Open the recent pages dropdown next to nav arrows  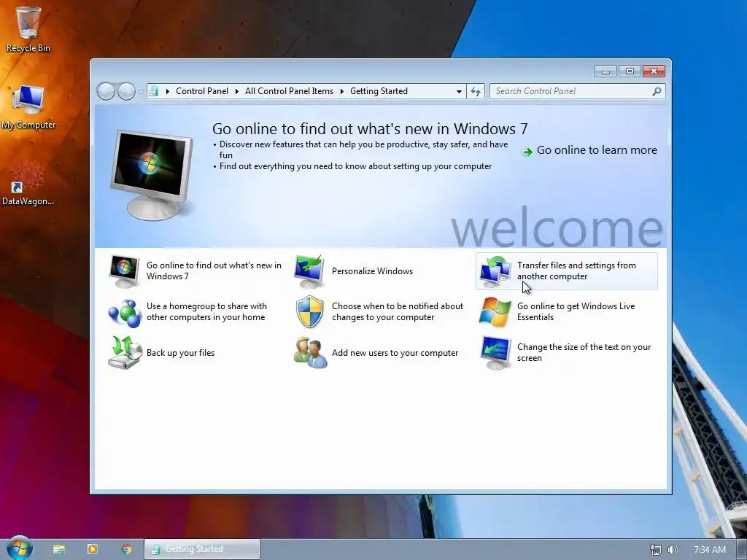coord(141,91)
